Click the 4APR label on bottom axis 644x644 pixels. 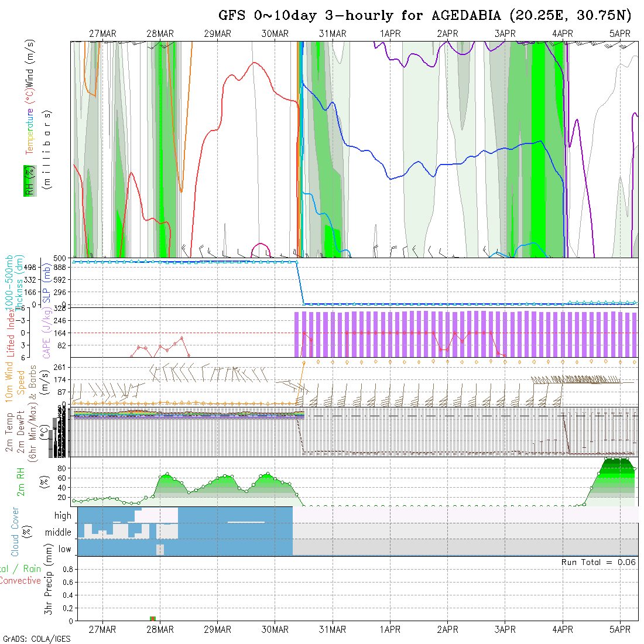point(563,629)
